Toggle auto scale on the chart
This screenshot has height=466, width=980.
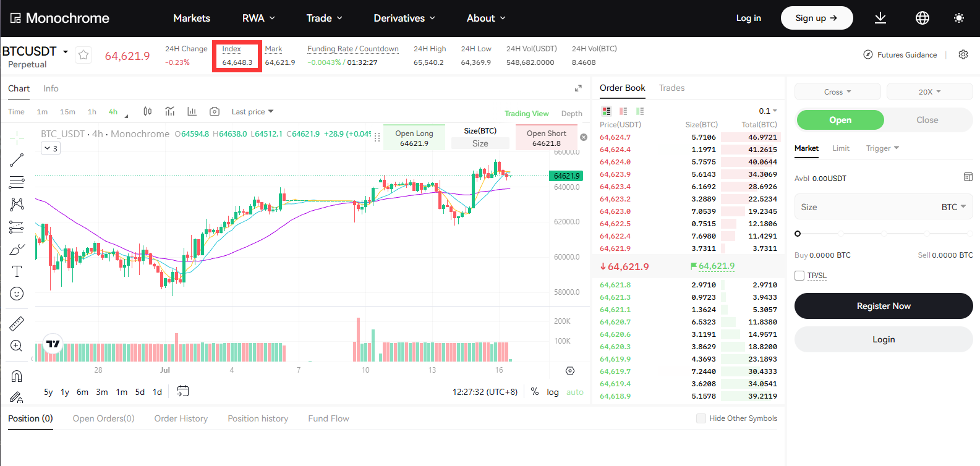tap(575, 392)
